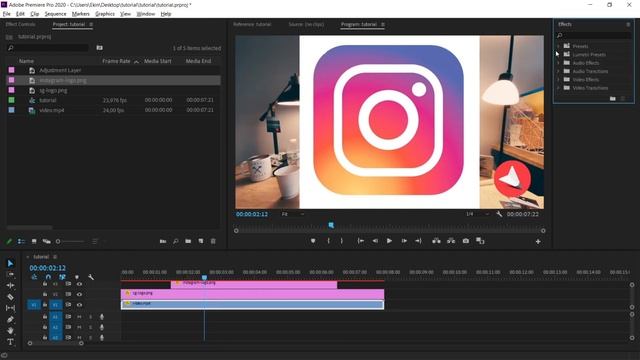The height and width of the screenshot is (360, 640).
Task: Select the Ripple Edit tool
Action: click(x=10, y=285)
